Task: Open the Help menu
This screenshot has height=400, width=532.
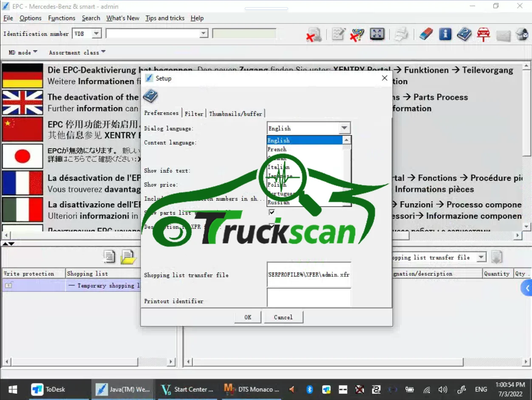Action: 197,18
